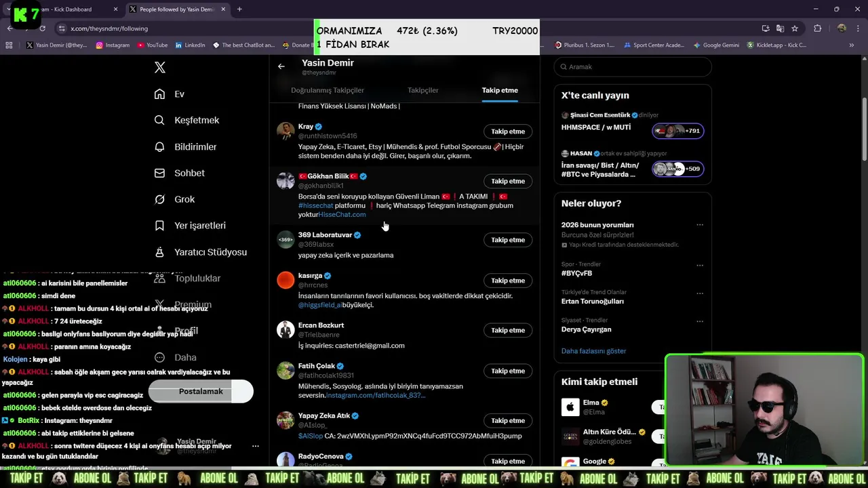Click Takip etme button for kasırga

508,281
